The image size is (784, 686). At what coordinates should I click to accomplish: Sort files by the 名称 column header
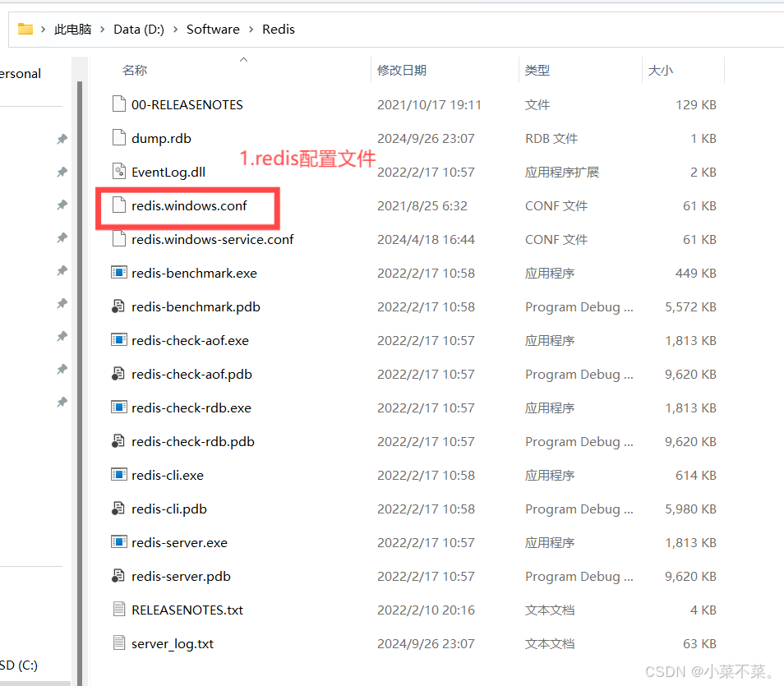coord(135,71)
